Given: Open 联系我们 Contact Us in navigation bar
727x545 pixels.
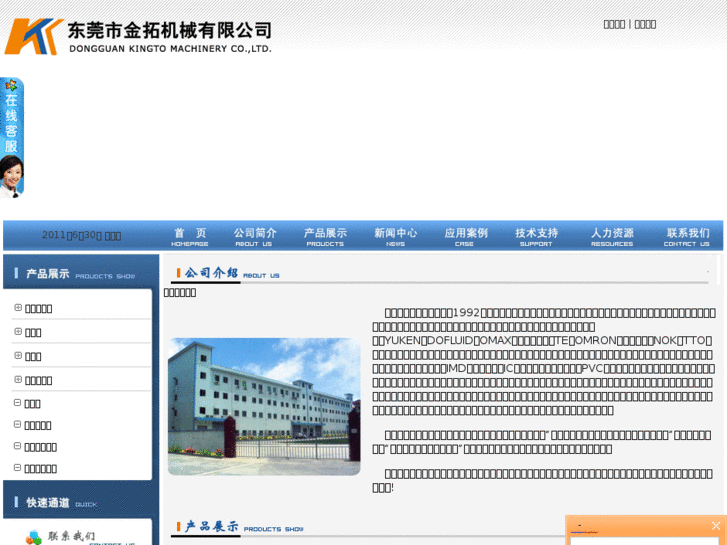Looking at the screenshot, I should 688,237.
